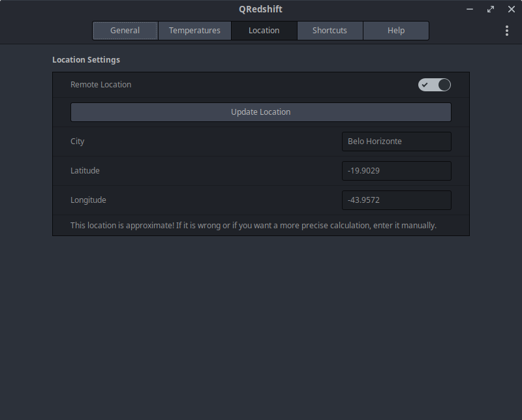522x420 pixels.
Task: Click the City label
Action: [77, 142]
